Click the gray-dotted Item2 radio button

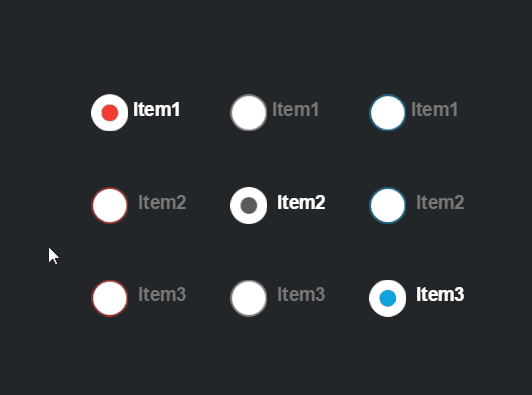point(248,205)
